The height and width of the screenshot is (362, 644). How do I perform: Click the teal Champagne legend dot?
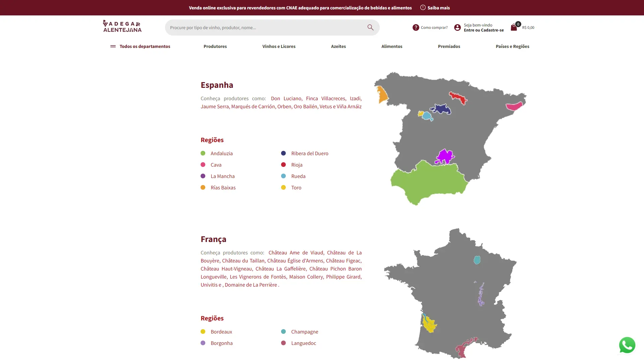tap(283, 331)
